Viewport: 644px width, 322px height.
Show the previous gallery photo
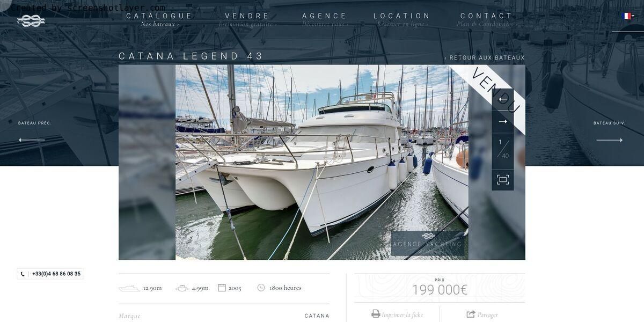pyautogui.click(x=503, y=99)
